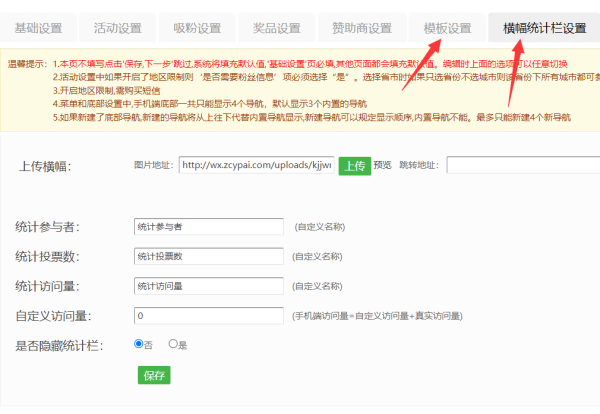The width and height of the screenshot is (600, 414).
Task: Click the 统计投票数 name input
Action: [209, 256]
